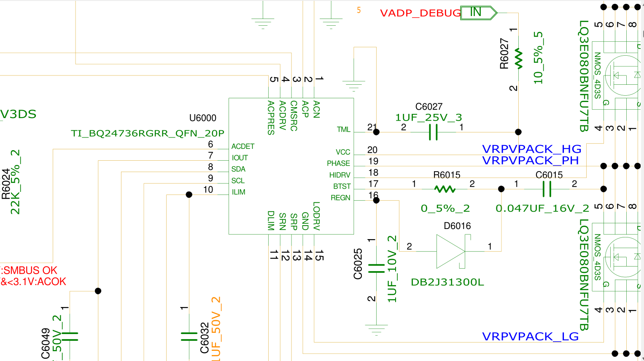
Task: Click the ILIM pin name on U6000
Action: tap(238, 192)
